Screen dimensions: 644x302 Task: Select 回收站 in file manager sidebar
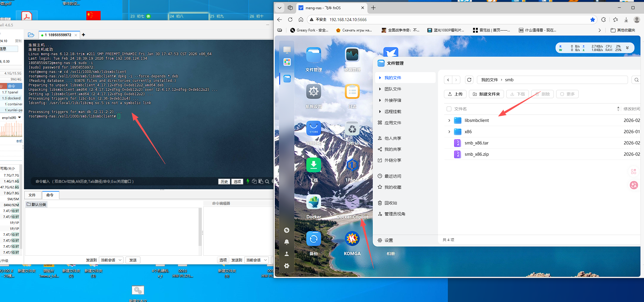tap(391, 203)
